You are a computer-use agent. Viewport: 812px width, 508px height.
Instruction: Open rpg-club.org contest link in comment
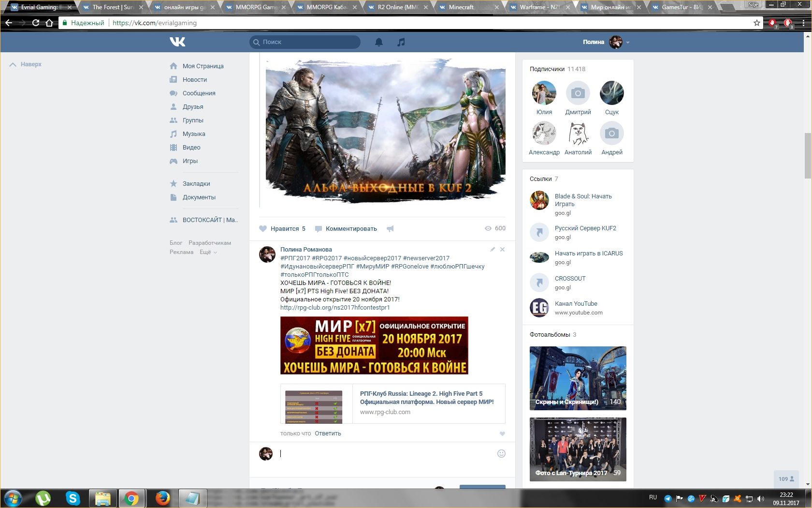click(x=335, y=308)
